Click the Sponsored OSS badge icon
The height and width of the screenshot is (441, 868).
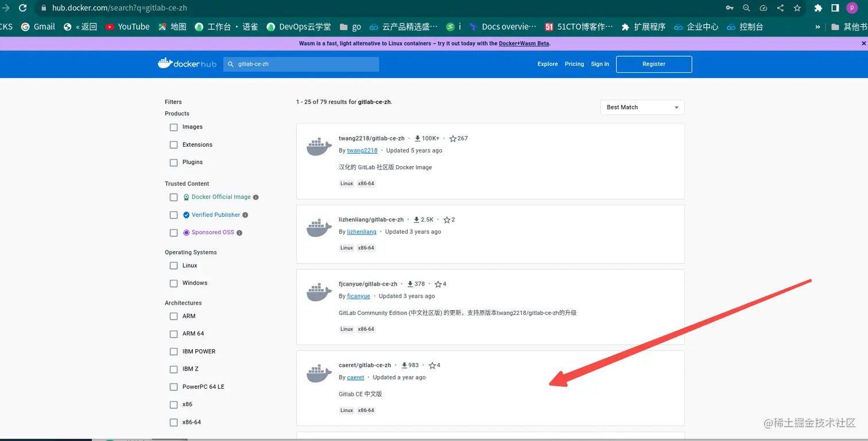[x=186, y=232]
